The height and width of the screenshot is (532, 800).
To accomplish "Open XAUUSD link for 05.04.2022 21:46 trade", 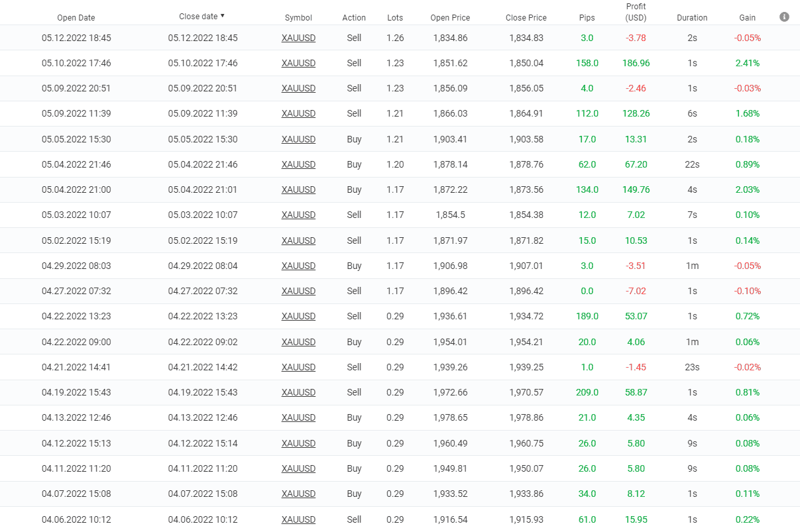I will (x=298, y=164).
